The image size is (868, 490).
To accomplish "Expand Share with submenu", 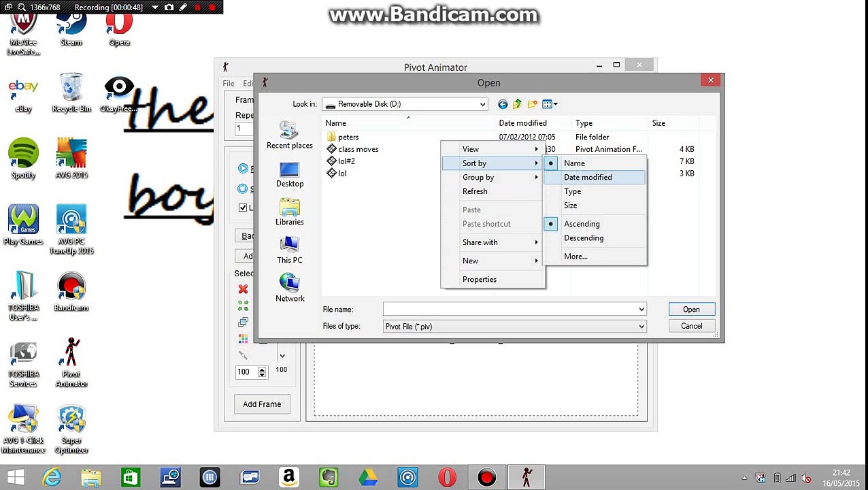I will coord(493,242).
